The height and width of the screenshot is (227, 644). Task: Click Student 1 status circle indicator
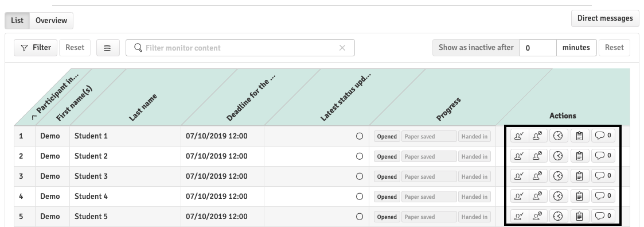coord(360,136)
